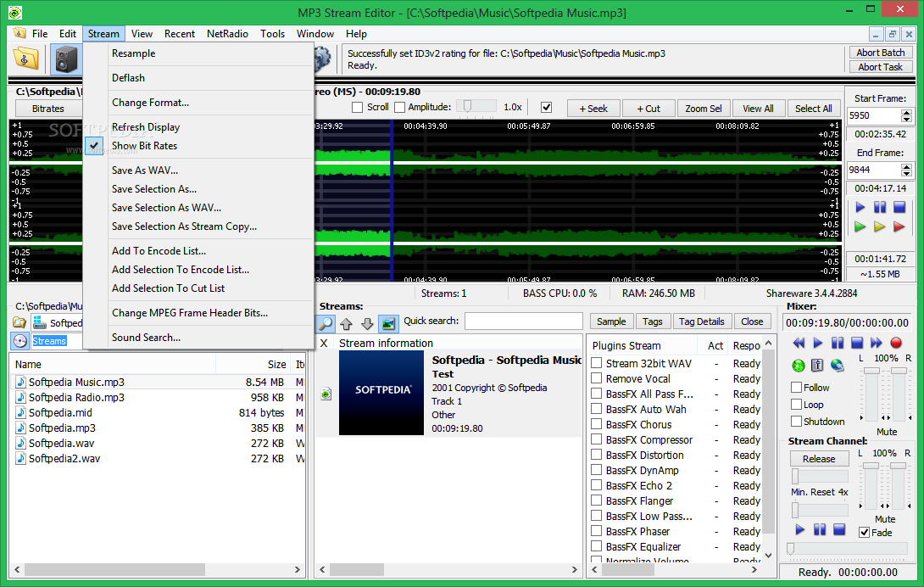The image size is (924, 587).
Task: Click the up arrow icon under Streams
Action: [347, 323]
